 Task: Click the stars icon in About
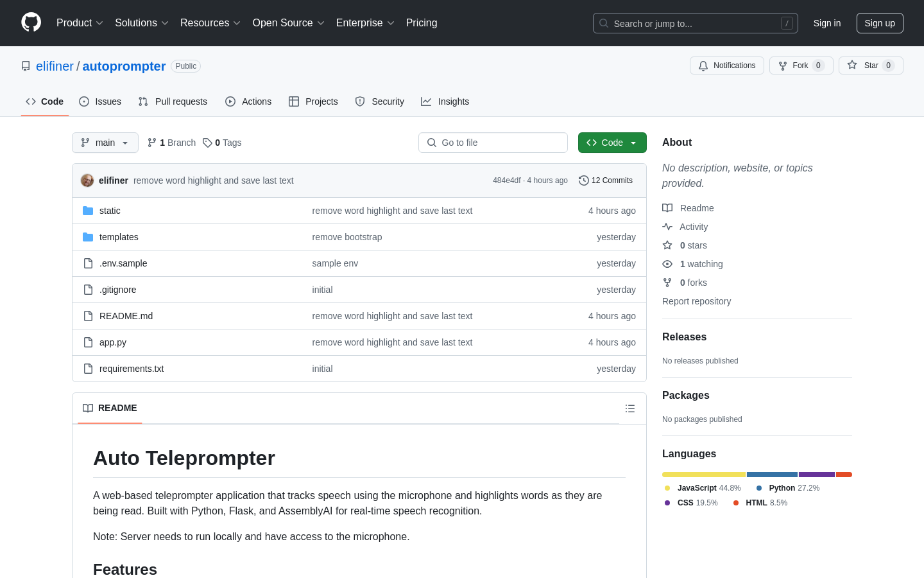click(x=667, y=245)
